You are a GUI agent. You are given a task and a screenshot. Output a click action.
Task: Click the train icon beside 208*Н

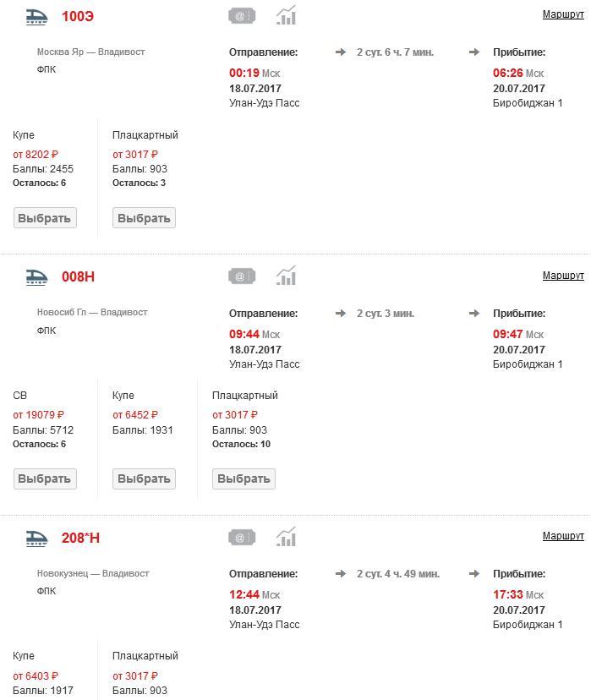[x=36, y=538]
